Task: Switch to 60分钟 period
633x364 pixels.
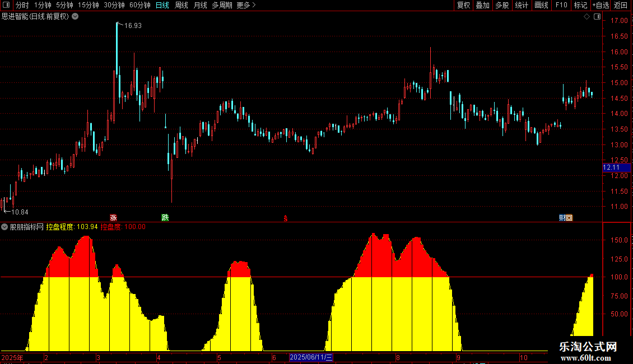Action: click(139, 5)
